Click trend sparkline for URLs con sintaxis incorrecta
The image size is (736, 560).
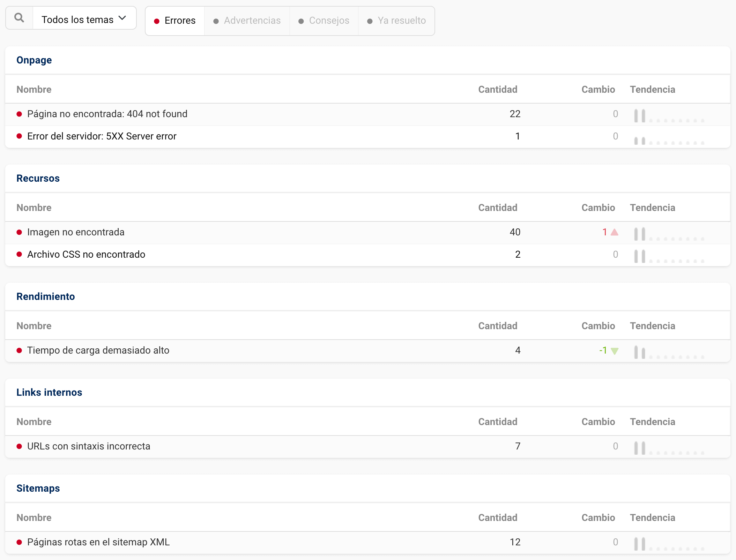point(669,448)
